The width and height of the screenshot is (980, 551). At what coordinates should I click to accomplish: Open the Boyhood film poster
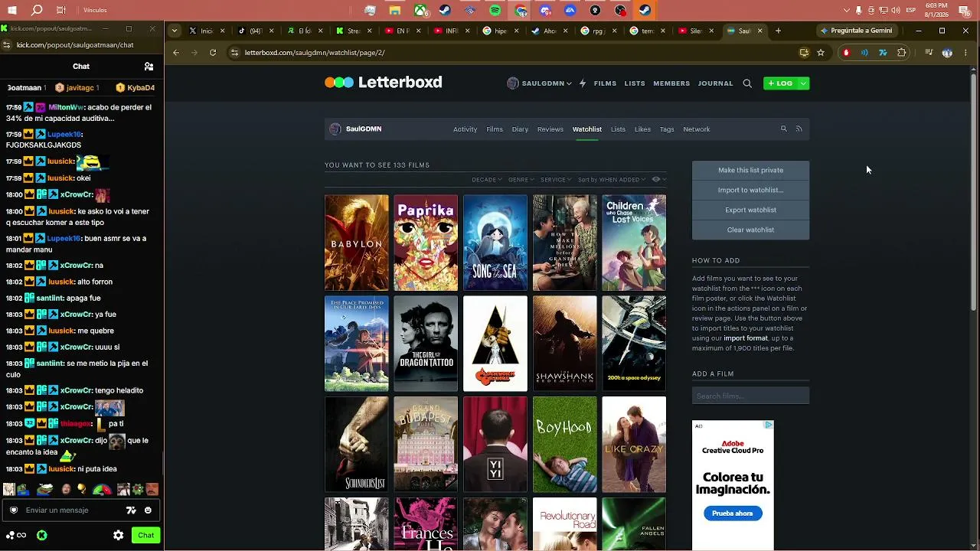coord(565,445)
